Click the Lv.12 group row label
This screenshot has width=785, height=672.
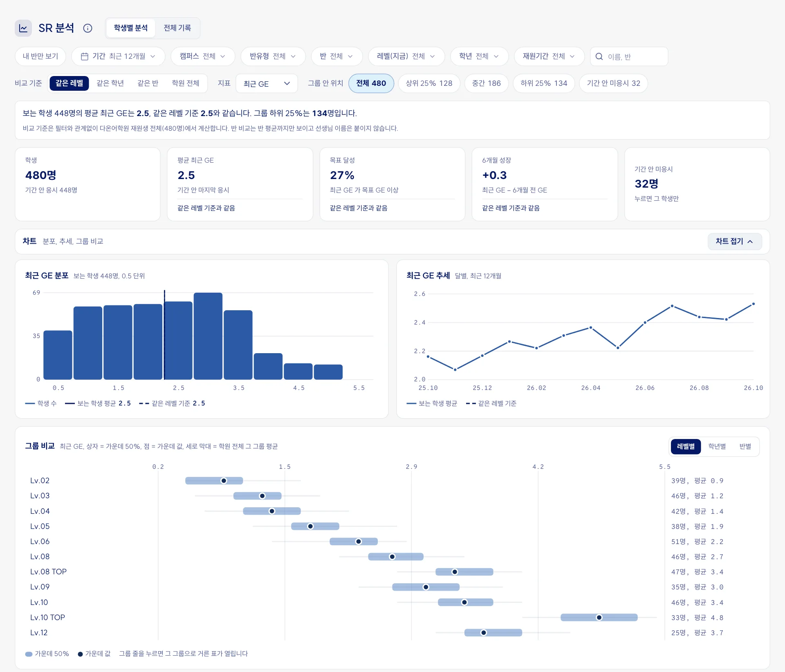click(x=39, y=633)
